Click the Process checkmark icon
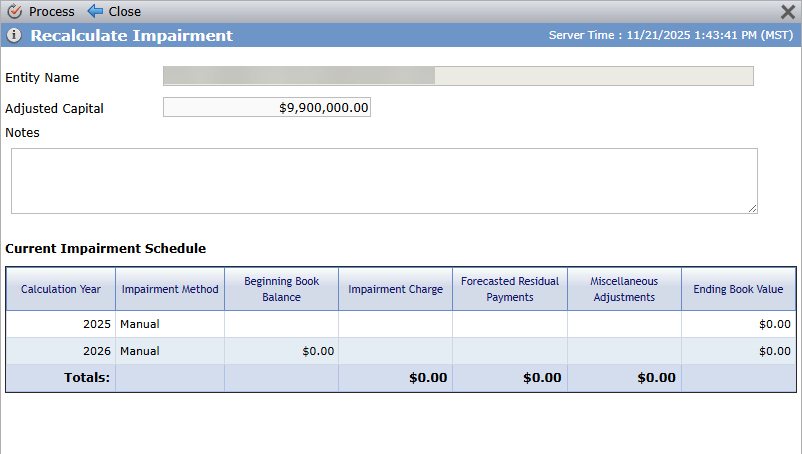The width and height of the screenshot is (802, 454). 14,11
